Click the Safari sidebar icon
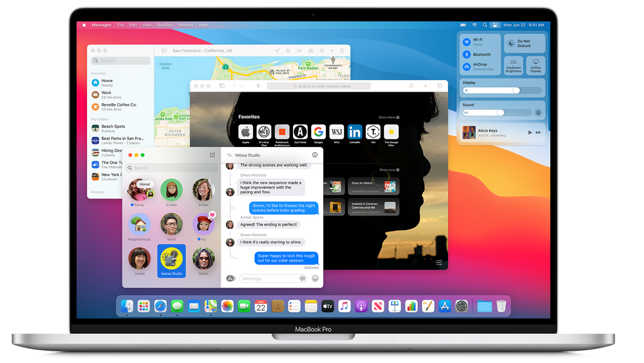The width and height of the screenshot is (644, 363). click(x=222, y=86)
